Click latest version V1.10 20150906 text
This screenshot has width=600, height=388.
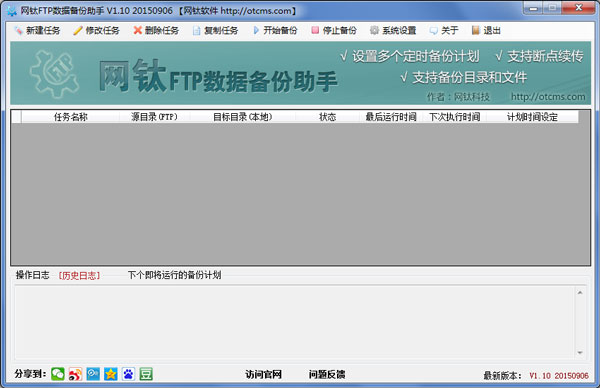(x=559, y=376)
